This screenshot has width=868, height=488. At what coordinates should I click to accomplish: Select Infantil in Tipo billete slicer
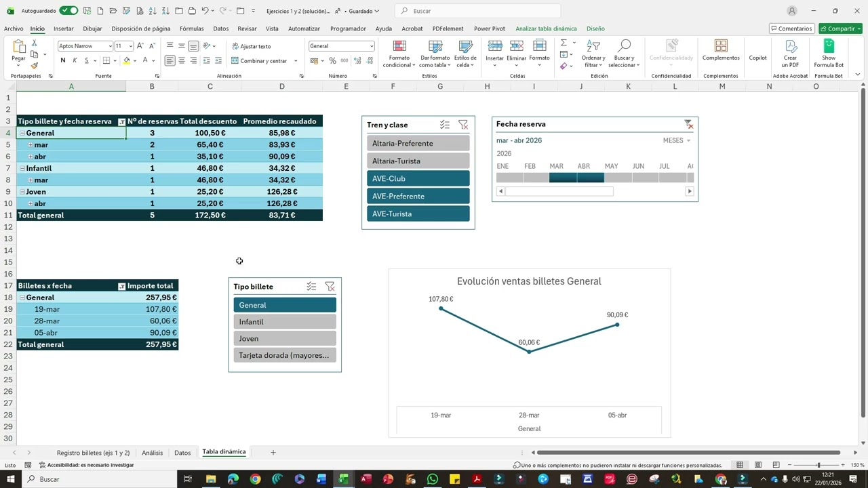[x=285, y=322]
